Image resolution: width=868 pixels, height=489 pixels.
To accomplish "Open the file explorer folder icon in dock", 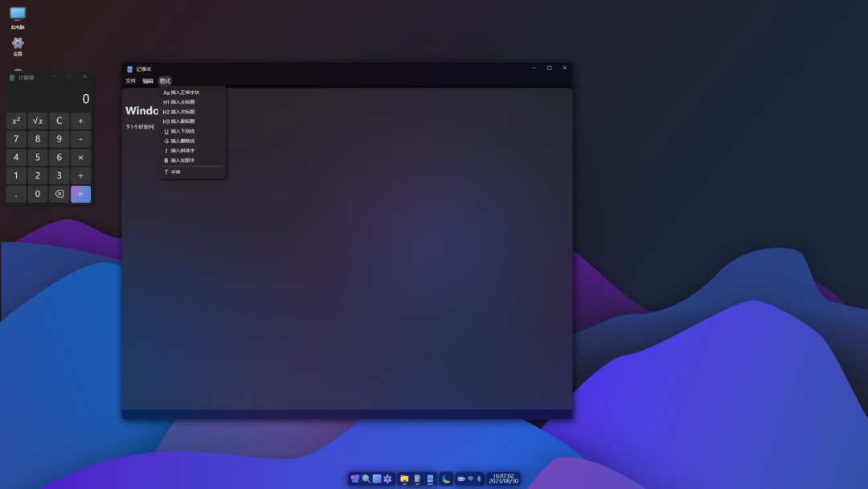I will pos(404,479).
